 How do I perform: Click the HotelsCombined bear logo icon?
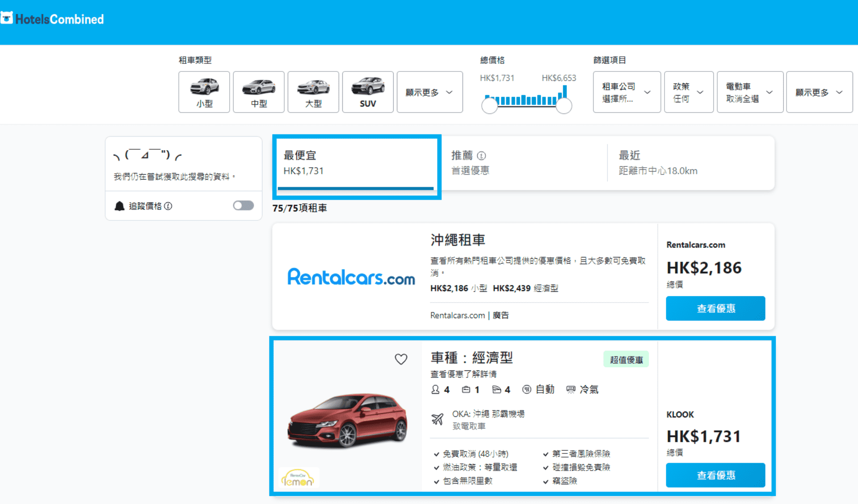tap(7, 18)
